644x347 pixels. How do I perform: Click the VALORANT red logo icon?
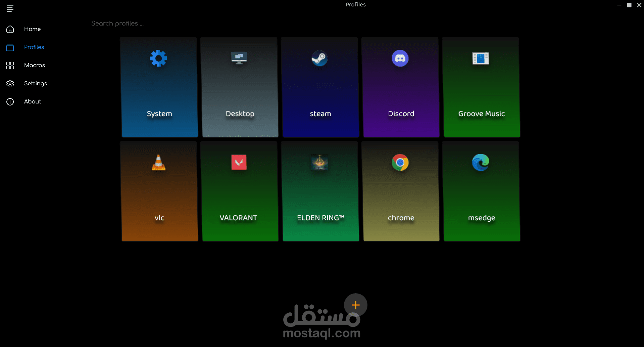[239, 162]
